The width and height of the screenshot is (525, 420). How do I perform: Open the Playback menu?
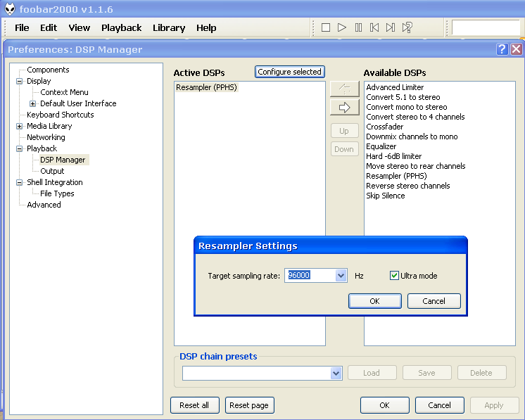point(122,27)
